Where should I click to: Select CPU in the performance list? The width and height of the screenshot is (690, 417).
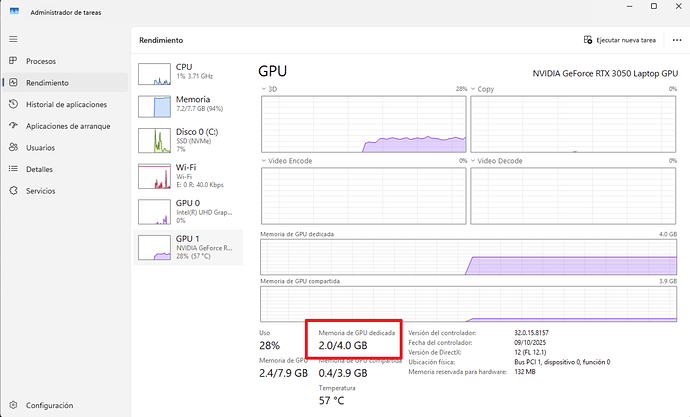(x=187, y=72)
